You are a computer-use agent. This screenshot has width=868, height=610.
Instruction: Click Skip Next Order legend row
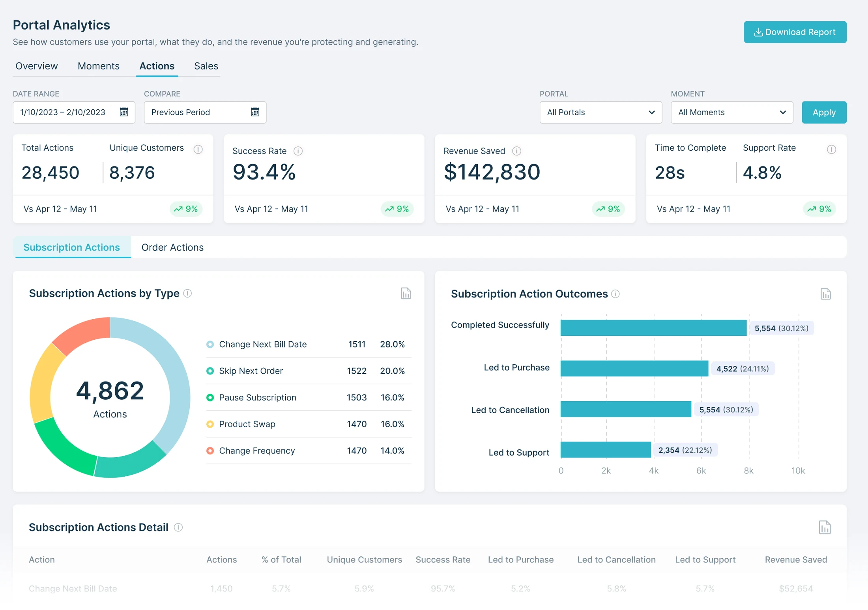point(309,370)
